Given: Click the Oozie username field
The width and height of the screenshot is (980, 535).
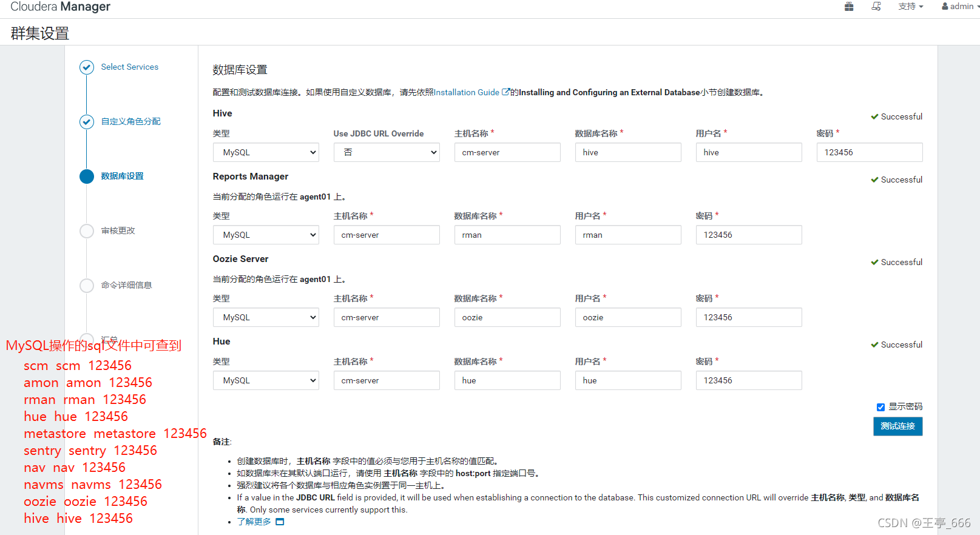Looking at the screenshot, I should 628,317.
